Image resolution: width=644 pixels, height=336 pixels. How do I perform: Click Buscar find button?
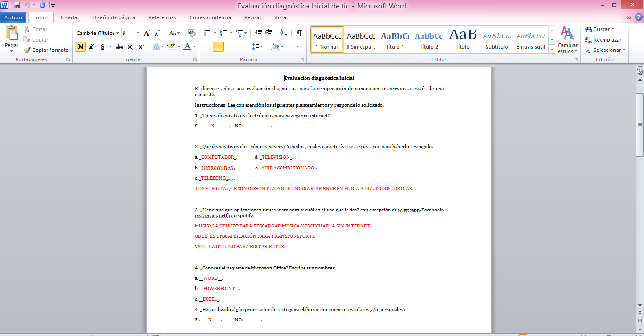[x=600, y=29]
